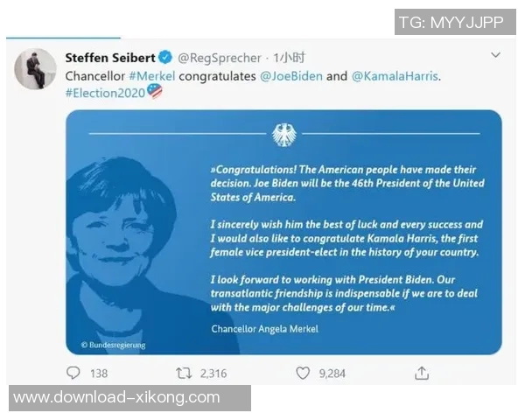Like the tweet with the heart icon
Viewport: 525px width, 420px height.
pos(303,374)
